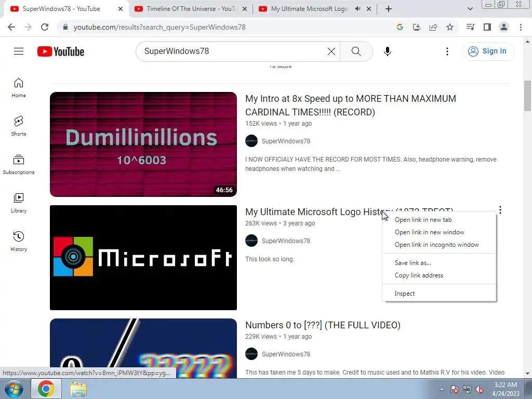Bookmark this page with the star icon

[450, 27]
